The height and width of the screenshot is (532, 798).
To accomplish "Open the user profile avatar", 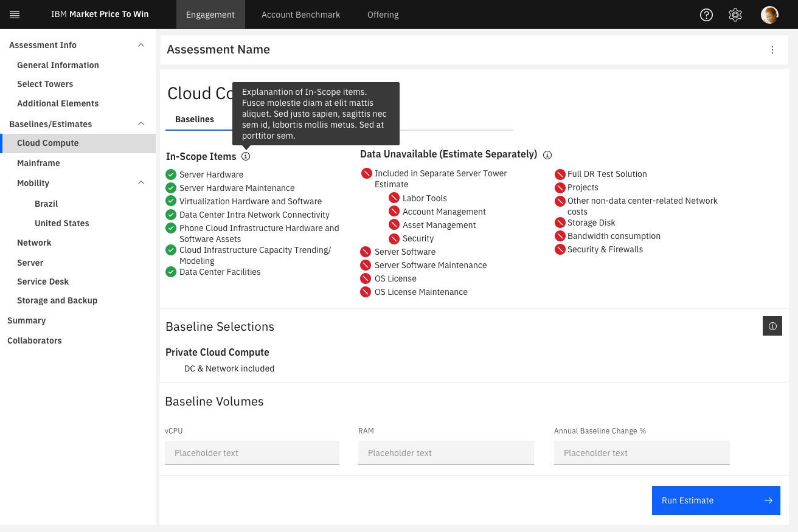I will click(x=769, y=15).
